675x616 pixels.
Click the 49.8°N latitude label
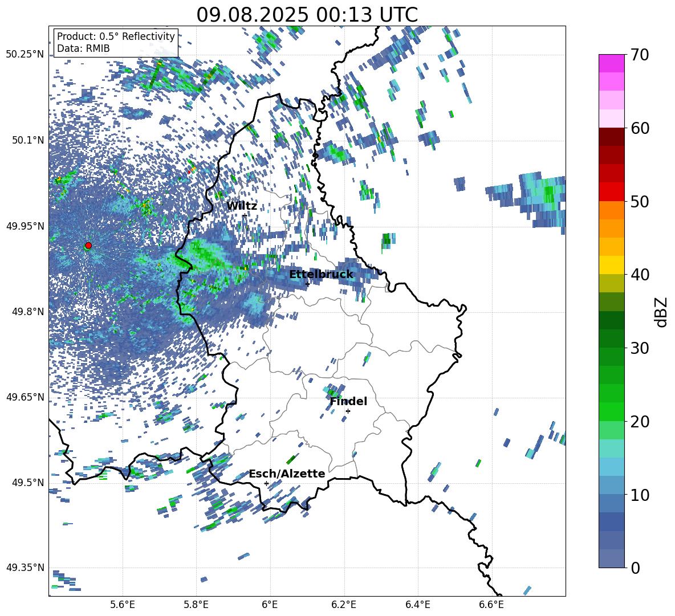click(x=28, y=312)
